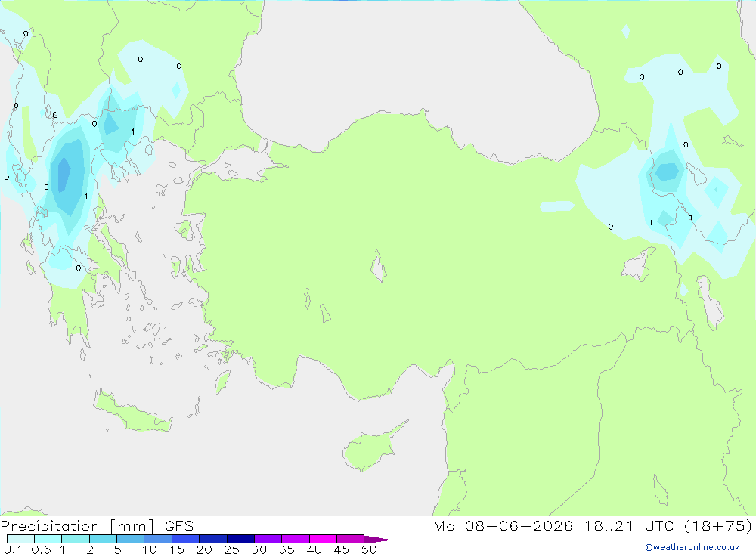
Task: Pick the 0.1–0.5 mm legend color swatch
Action: [x=20, y=539]
